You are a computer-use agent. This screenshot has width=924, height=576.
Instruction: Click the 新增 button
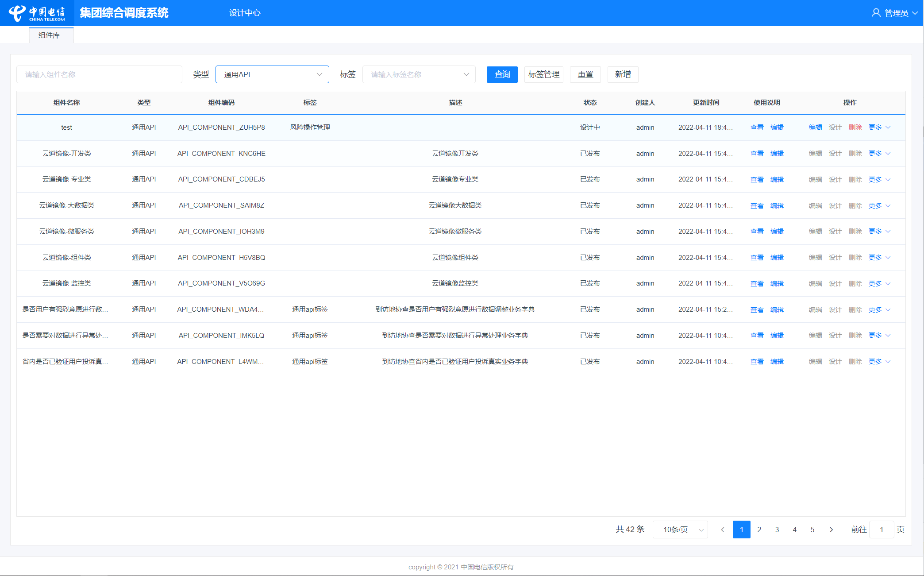point(623,74)
